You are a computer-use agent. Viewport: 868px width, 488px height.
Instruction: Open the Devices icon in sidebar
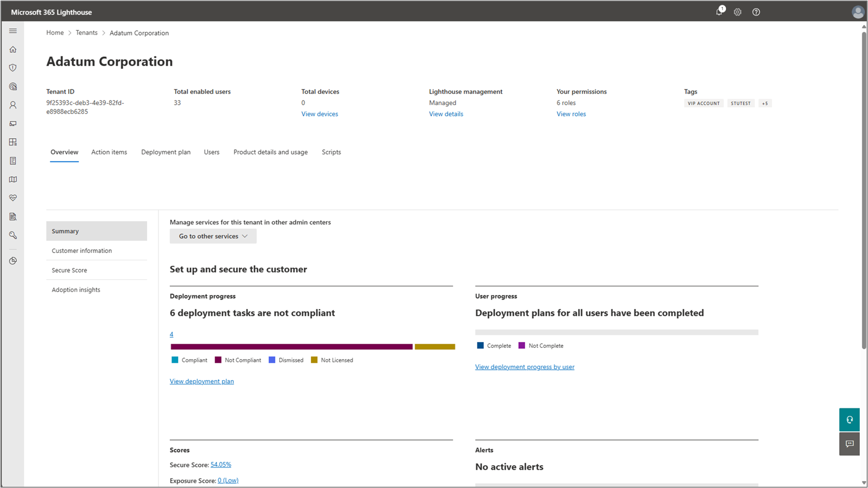click(13, 123)
